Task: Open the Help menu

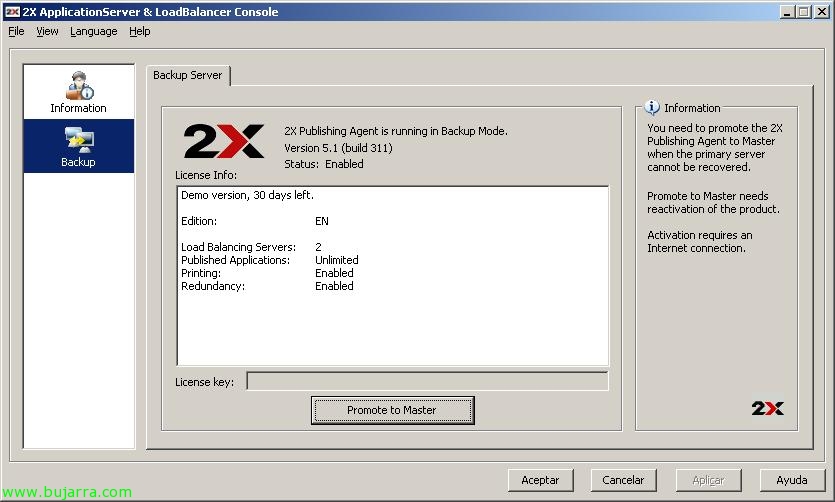Action: 140,31
